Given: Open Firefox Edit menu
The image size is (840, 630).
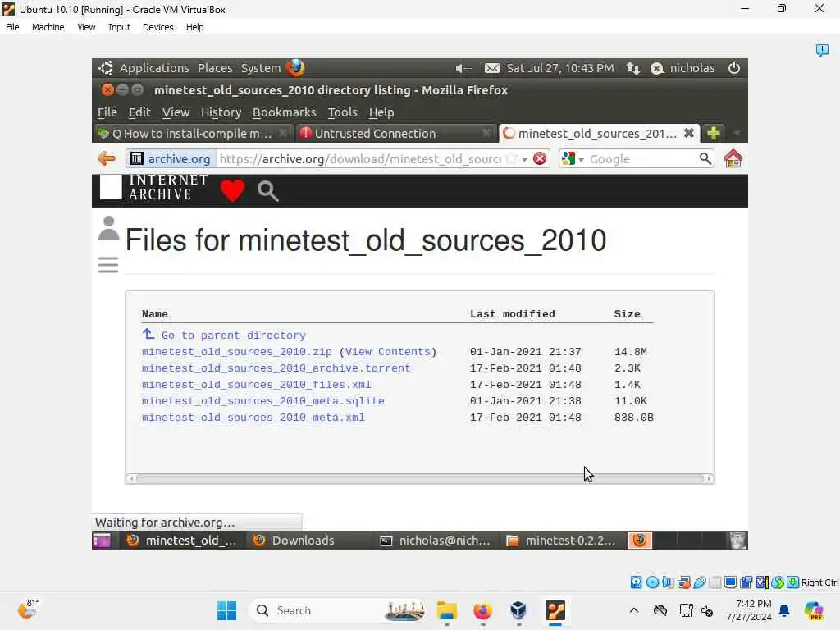Looking at the screenshot, I should pyautogui.click(x=139, y=112).
